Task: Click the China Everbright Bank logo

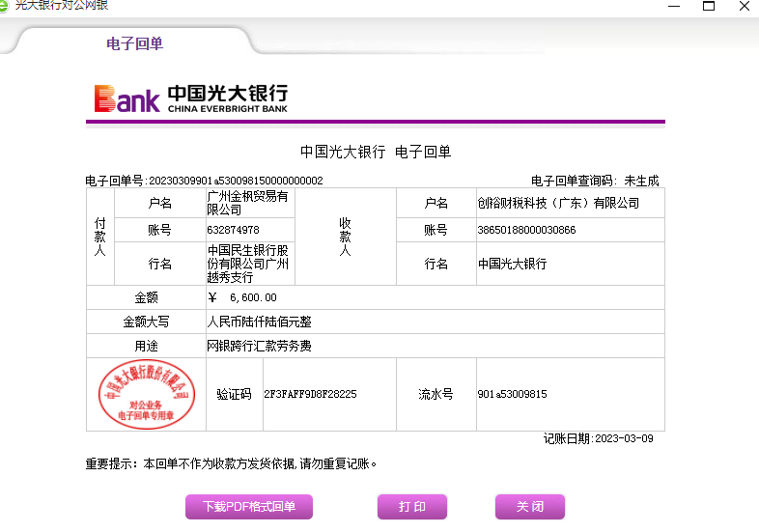Action: 191,98
